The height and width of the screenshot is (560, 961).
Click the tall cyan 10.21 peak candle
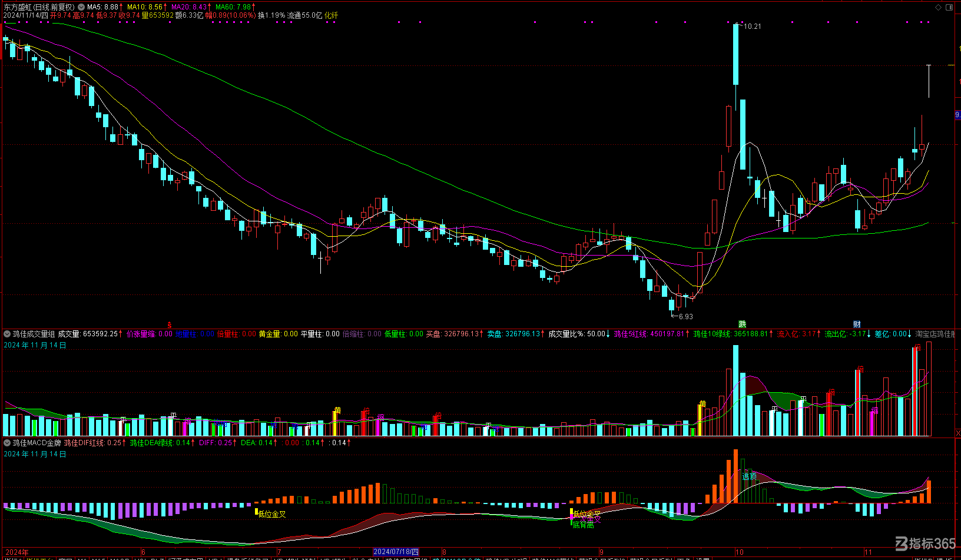tap(736, 55)
